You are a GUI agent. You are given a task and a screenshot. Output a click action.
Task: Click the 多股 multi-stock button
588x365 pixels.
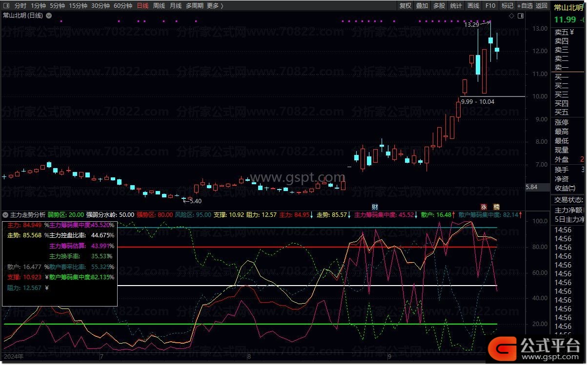pyautogui.click(x=439, y=6)
